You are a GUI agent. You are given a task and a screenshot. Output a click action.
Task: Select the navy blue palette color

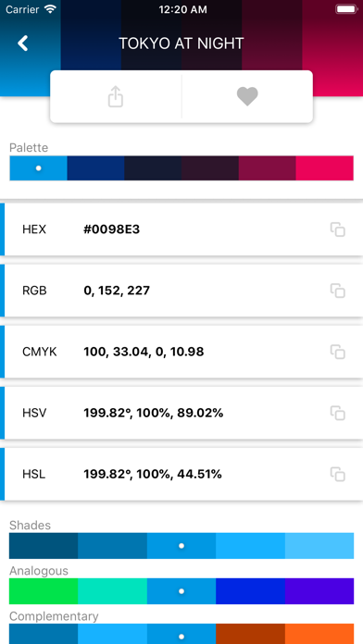click(95, 168)
